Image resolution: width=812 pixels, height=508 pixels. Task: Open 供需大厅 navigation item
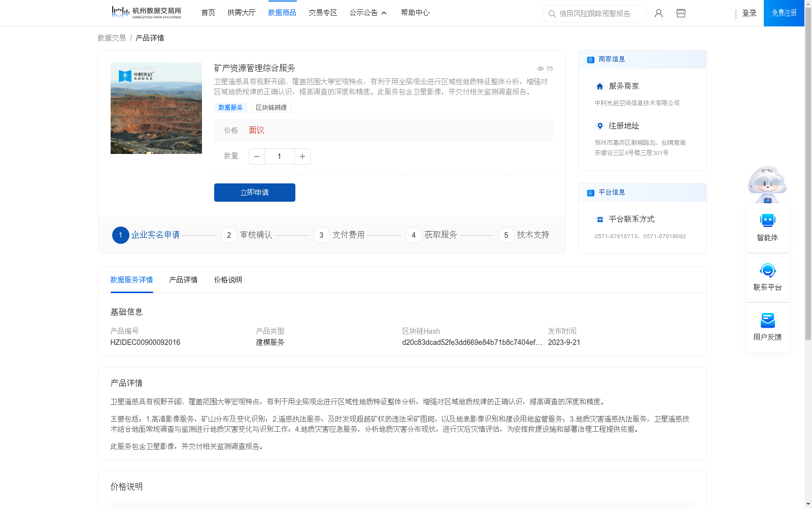pyautogui.click(x=242, y=13)
